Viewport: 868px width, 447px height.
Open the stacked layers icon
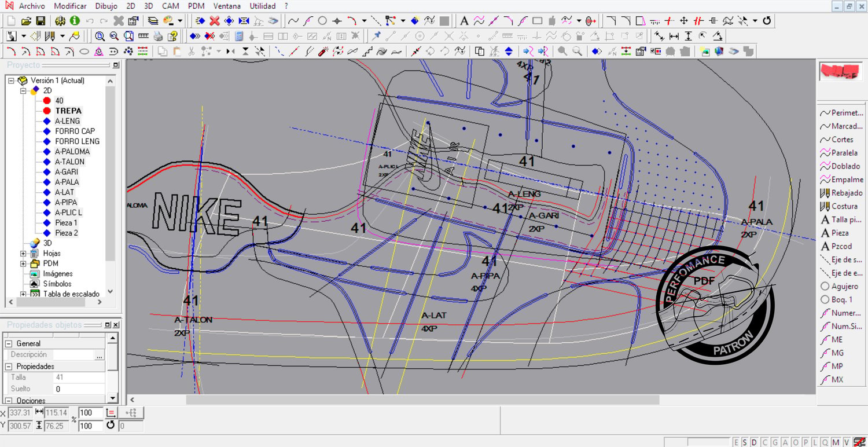pos(153,21)
